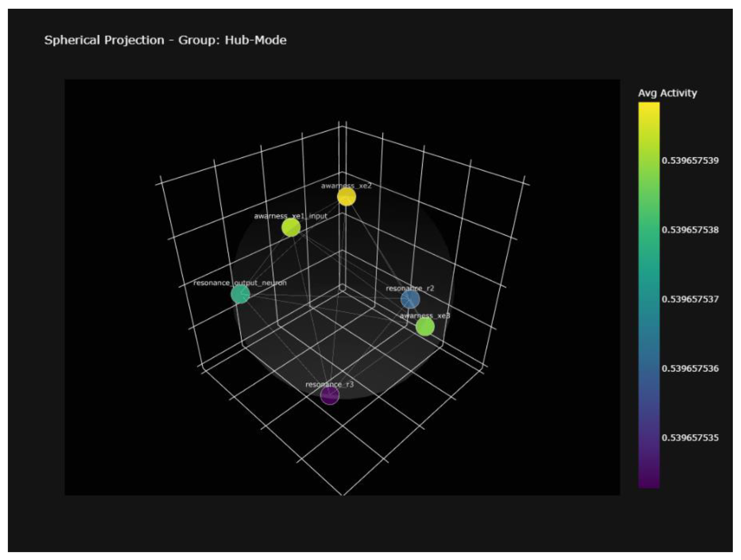Select the purple resonance_r3 node

[x=330, y=395]
